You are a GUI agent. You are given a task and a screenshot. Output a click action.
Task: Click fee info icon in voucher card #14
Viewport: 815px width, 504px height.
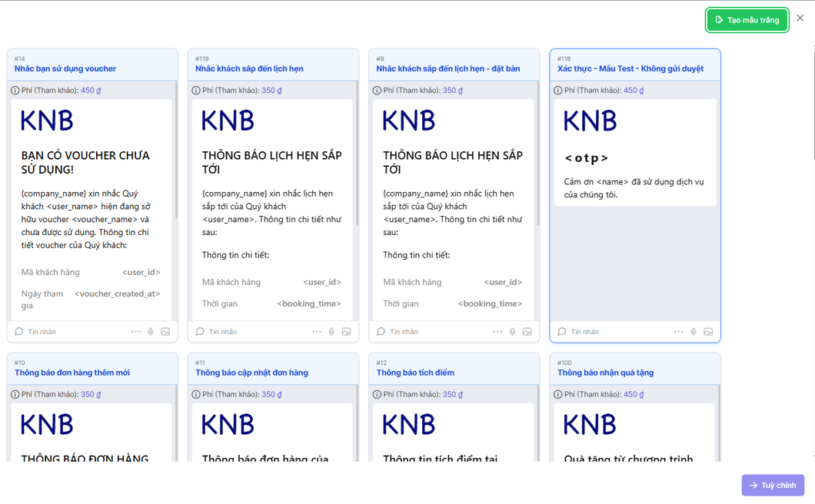pos(15,91)
